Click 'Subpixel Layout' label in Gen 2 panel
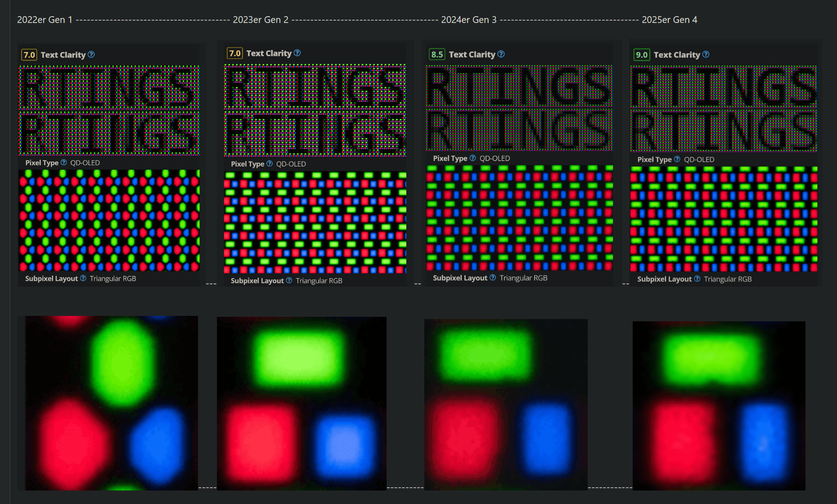The image size is (837, 504). click(x=257, y=281)
